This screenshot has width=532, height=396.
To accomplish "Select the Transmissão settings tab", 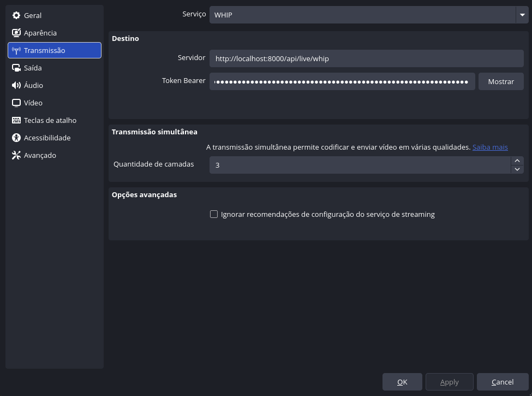I will (x=54, y=50).
